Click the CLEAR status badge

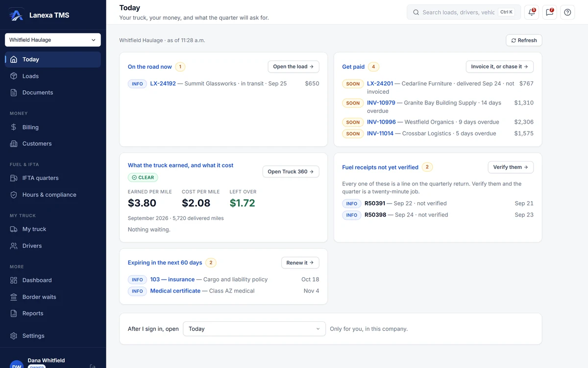click(x=143, y=178)
